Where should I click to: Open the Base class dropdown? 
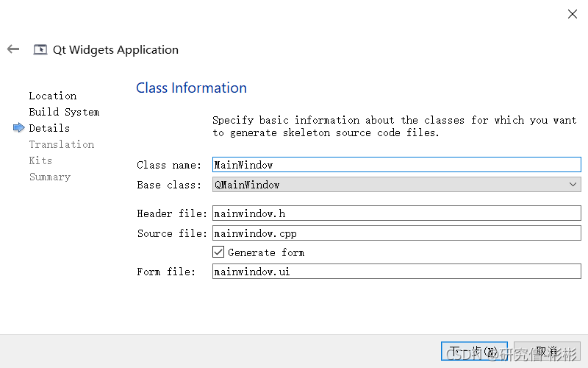(396, 185)
